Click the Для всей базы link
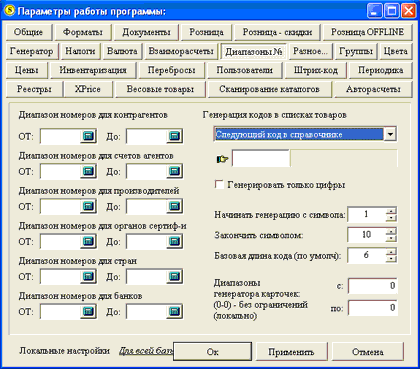 [146, 351]
